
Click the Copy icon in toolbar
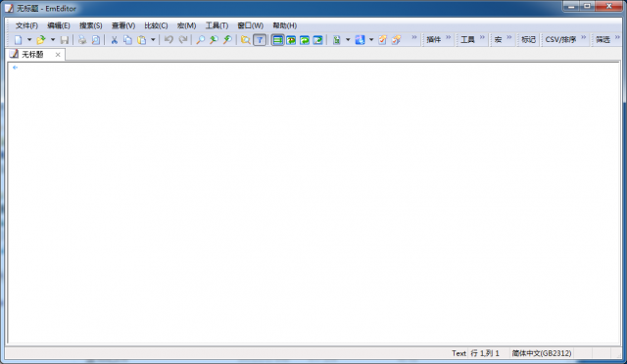click(127, 39)
